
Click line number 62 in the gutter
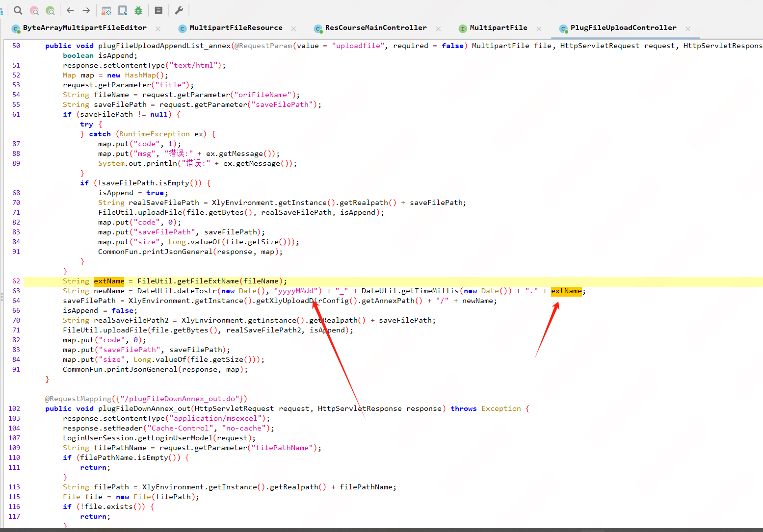click(x=16, y=281)
